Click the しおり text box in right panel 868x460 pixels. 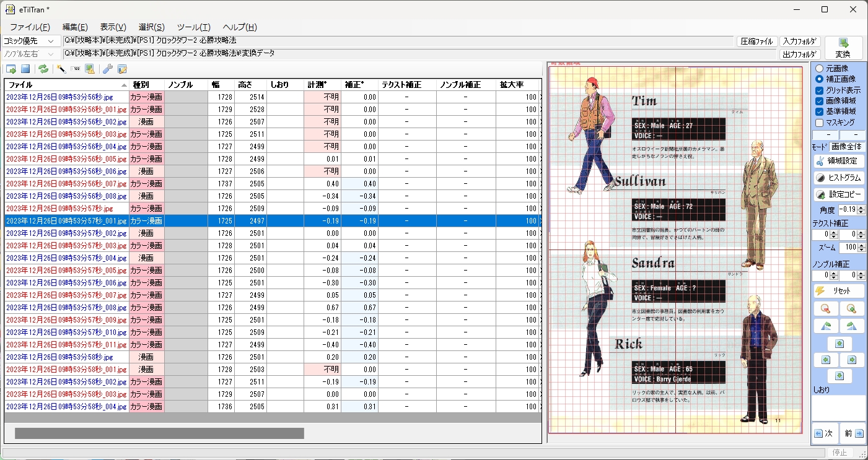click(839, 409)
